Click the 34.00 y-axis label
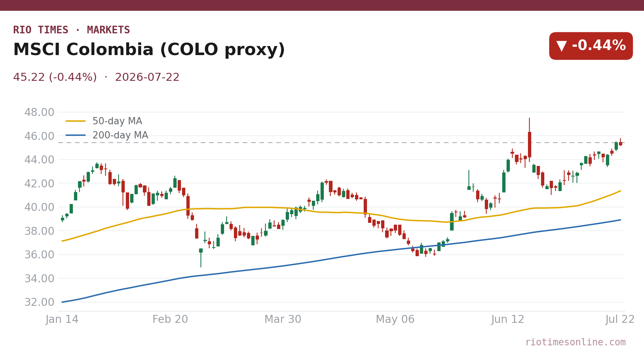644x362 pixels. point(39,279)
